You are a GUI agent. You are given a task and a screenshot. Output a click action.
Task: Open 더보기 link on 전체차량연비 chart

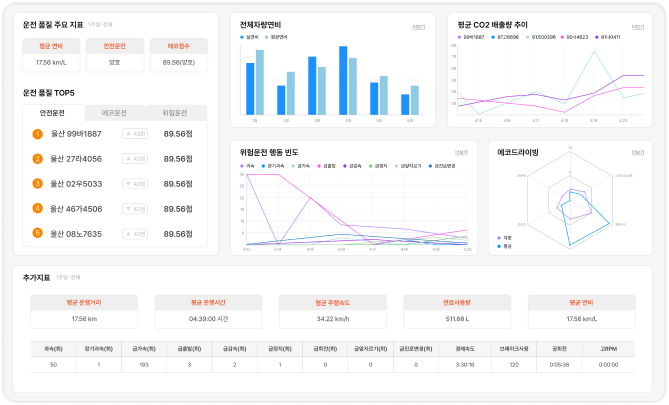pos(418,27)
